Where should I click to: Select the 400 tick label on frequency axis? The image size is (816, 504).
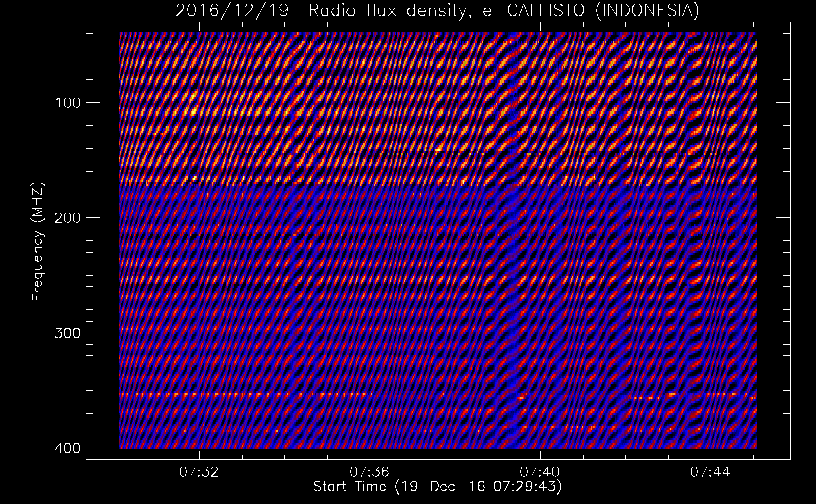(67, 448)
